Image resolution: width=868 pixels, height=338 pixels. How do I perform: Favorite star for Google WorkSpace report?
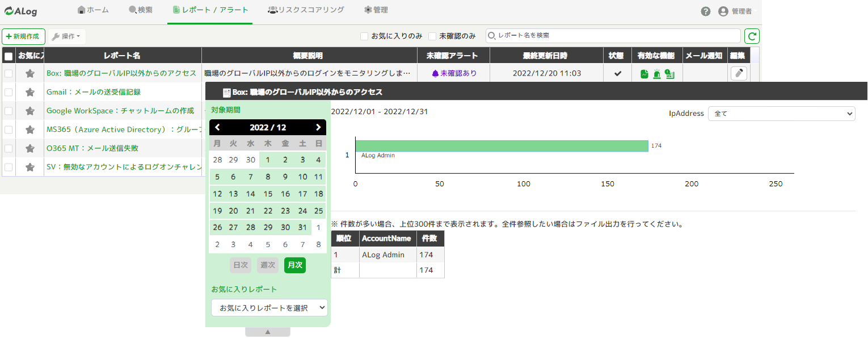click(30, 111)
